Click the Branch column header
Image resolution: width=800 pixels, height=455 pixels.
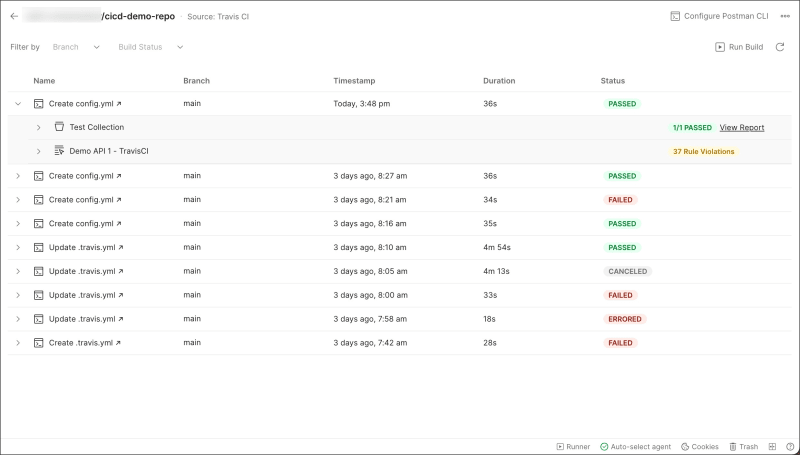tap(196, 81)
